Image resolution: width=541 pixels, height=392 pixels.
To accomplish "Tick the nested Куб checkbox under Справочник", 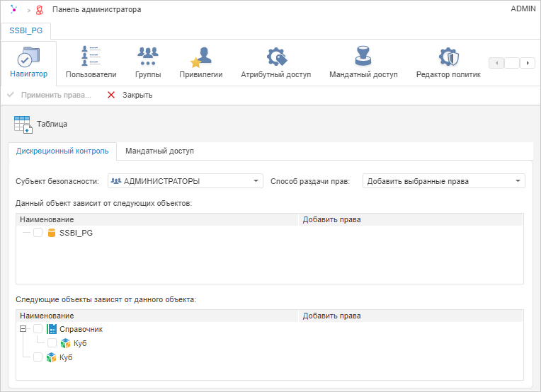I will click(52, 343).
